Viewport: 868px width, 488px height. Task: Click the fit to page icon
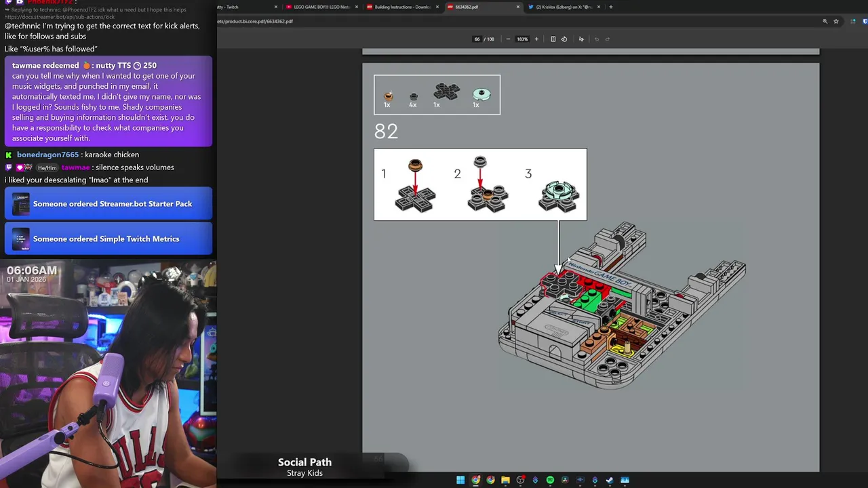553,39
